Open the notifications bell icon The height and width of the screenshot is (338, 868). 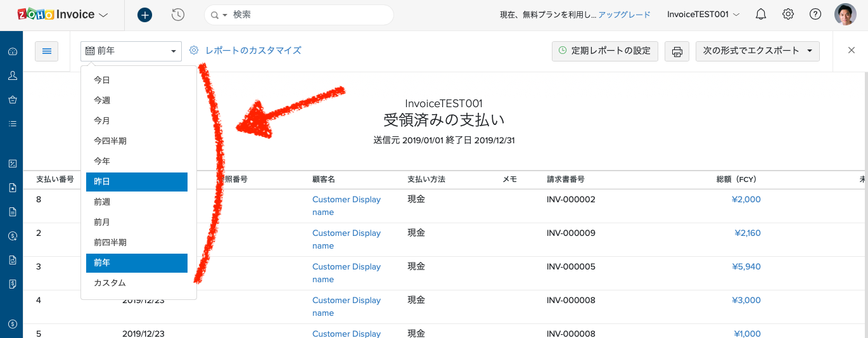pos(761,15)
